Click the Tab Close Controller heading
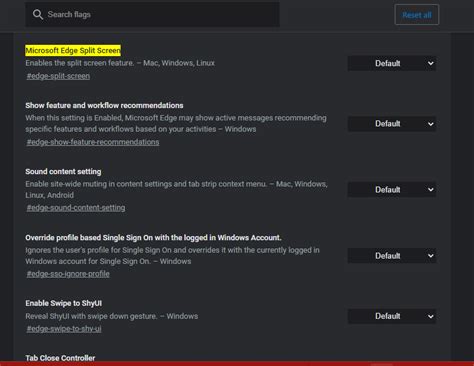The height and width of the screenshot is (366, 474). pyautogui.click(x=60, y=358)
